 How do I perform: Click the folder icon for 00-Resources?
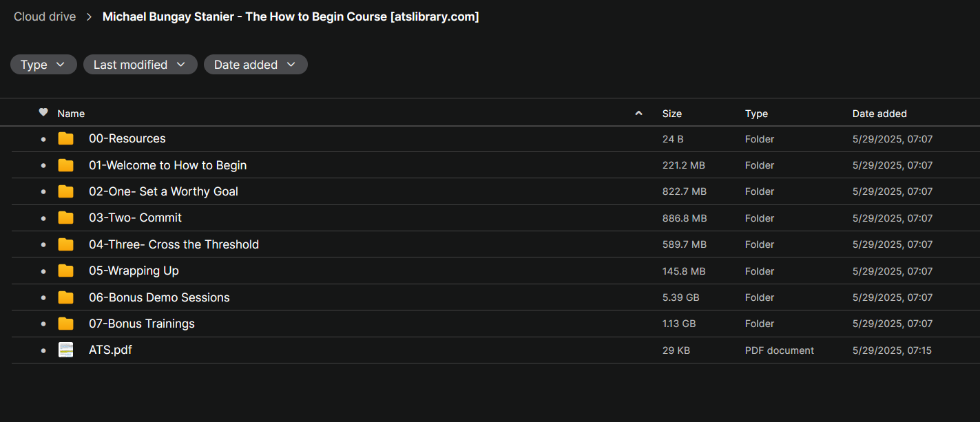(65, 139)
